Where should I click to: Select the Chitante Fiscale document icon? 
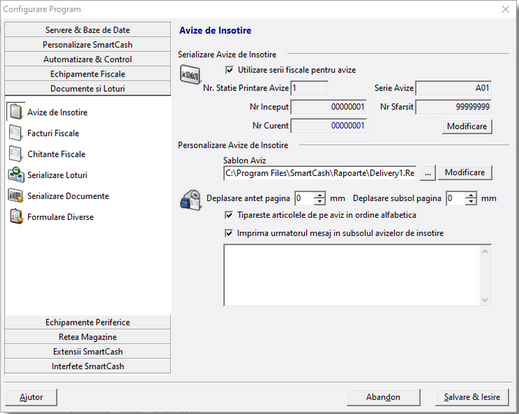(16, 154)
